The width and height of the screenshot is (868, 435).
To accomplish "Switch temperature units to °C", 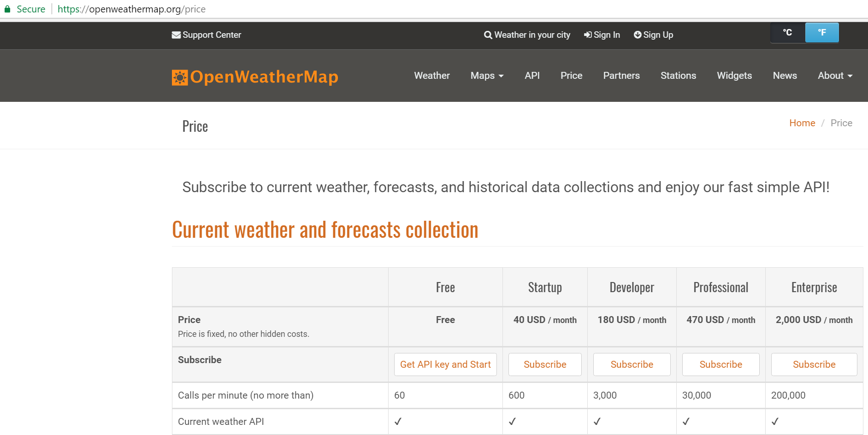I will point(788,33).
